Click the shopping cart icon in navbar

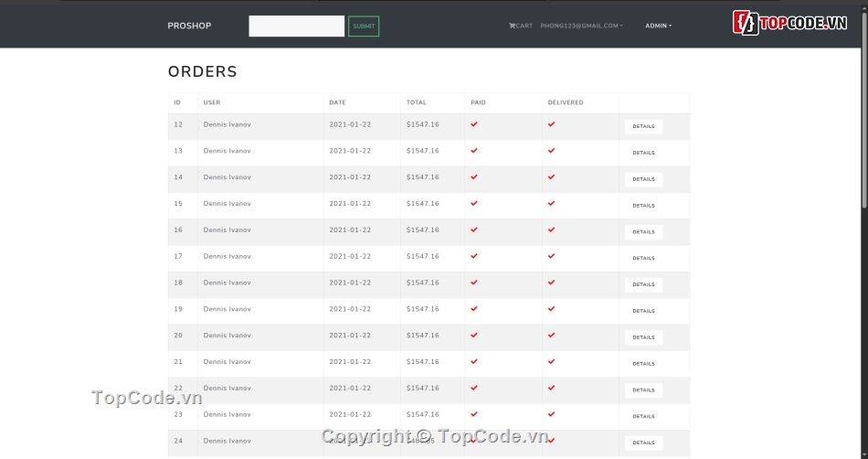[x=512, y=26]
